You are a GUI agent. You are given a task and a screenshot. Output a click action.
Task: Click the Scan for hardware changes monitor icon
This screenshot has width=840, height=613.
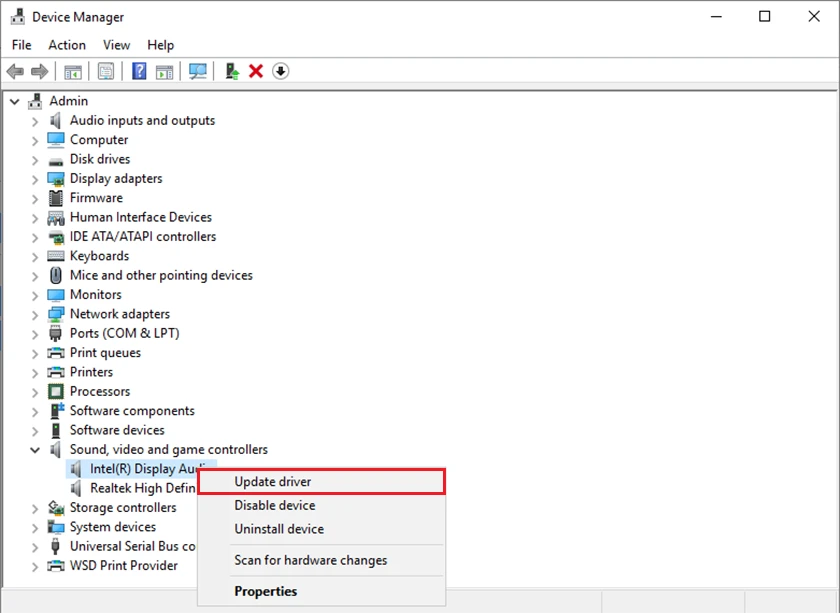coord(198,71)
